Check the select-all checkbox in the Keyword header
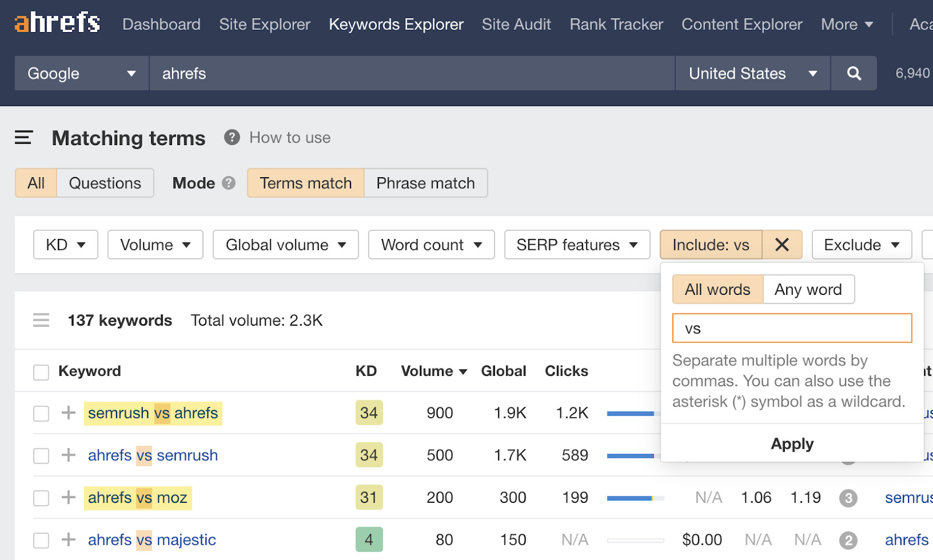Screen dimensions: 933x560 coord(41,371)
